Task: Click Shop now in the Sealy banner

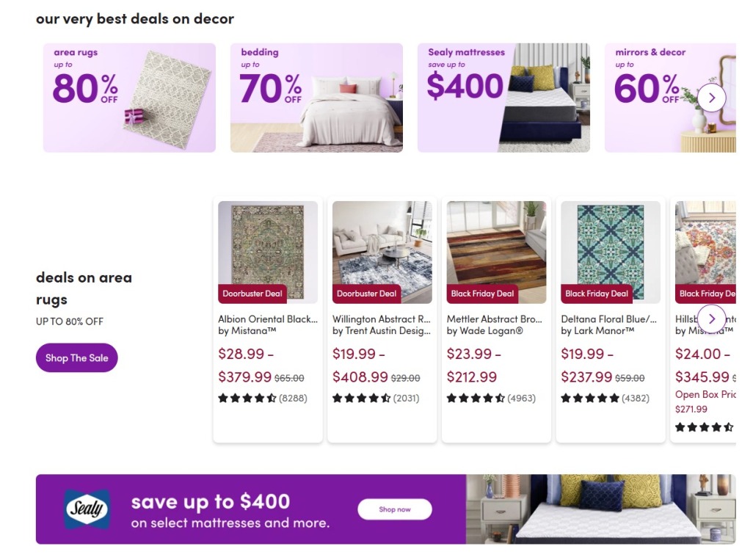Action: pos(395,509)
